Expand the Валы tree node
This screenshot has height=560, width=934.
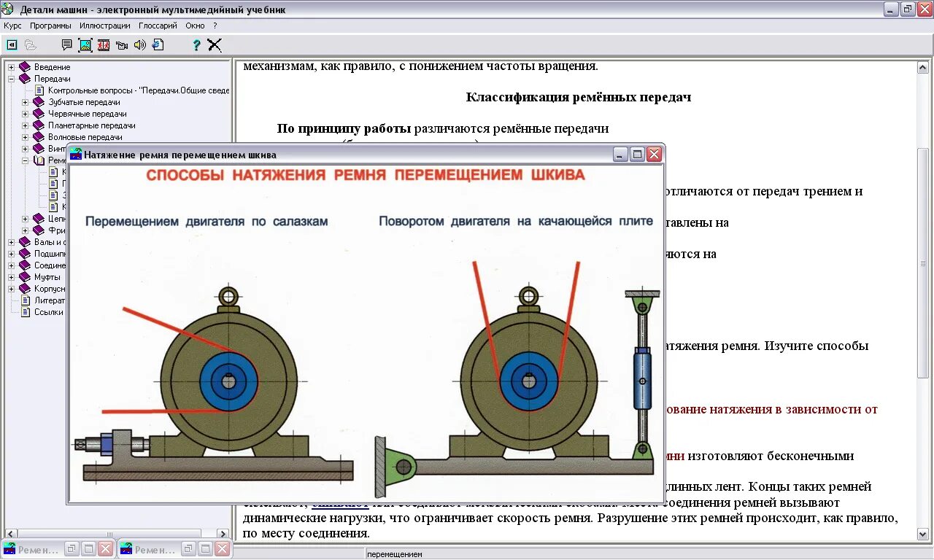11,242
